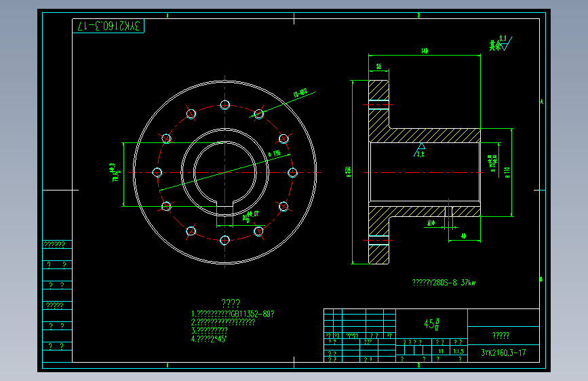Click the 45# material text
Viewport: 588px width, 381px height.
(x=431, y=323)
